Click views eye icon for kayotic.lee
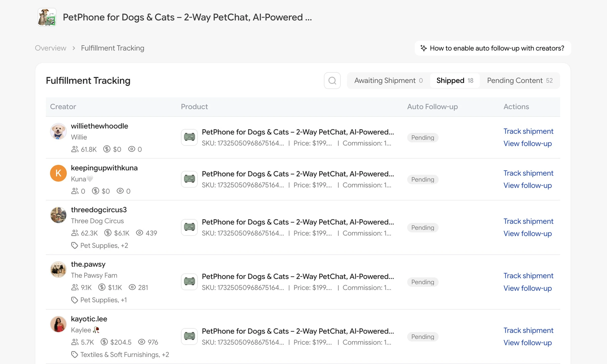This screenshot has width=607, height=364. click(x=142, y=342)
